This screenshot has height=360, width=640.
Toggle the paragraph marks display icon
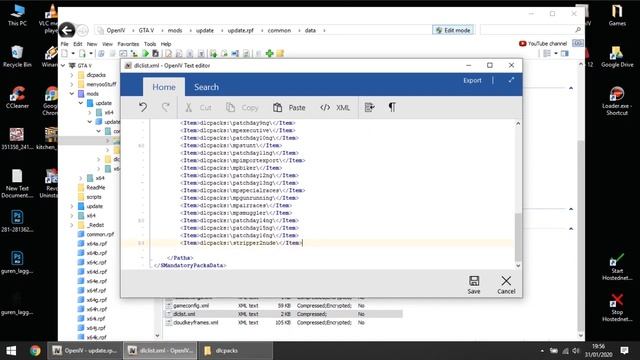coord(392,107)
